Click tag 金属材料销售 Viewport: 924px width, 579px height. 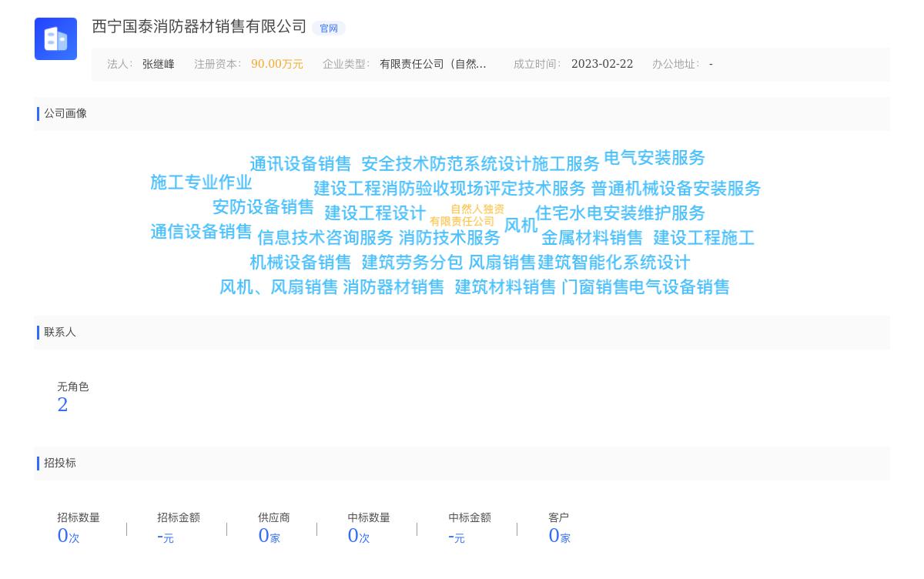coord(592,238)
